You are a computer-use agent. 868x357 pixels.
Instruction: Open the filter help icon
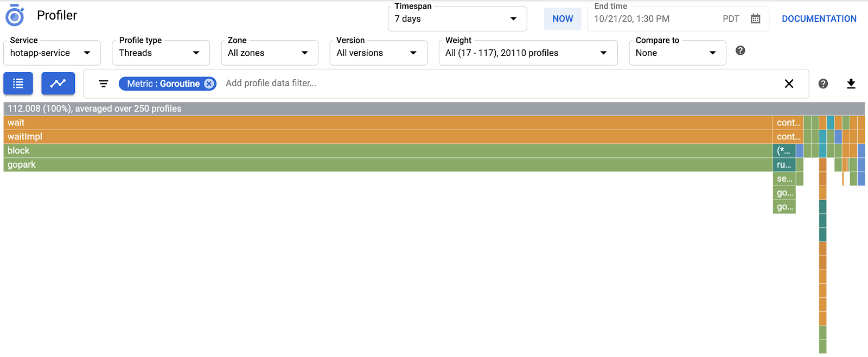(823, 84)
